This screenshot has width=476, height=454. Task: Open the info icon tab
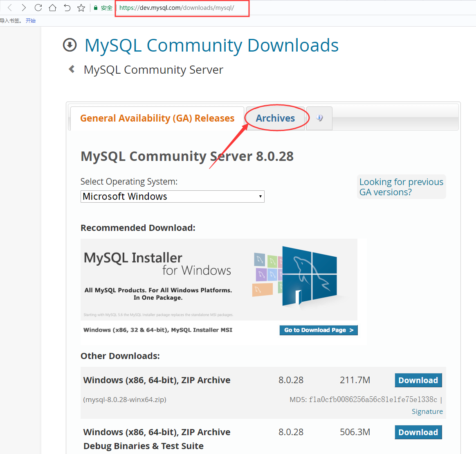[x=319, y=118]
